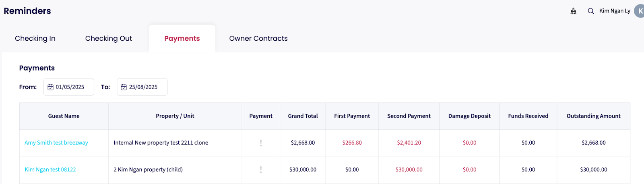Image resolution: width=644 pixels, height=184 pixels.
Task: Click payment alert icon for Kim Ngan
Action: [261, 170]
